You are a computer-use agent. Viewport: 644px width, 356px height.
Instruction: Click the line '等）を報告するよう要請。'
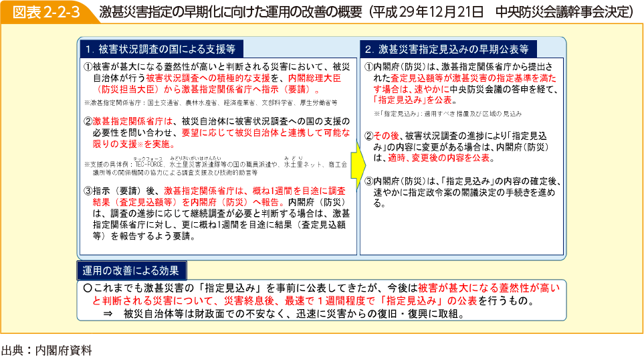coord(144,237)
